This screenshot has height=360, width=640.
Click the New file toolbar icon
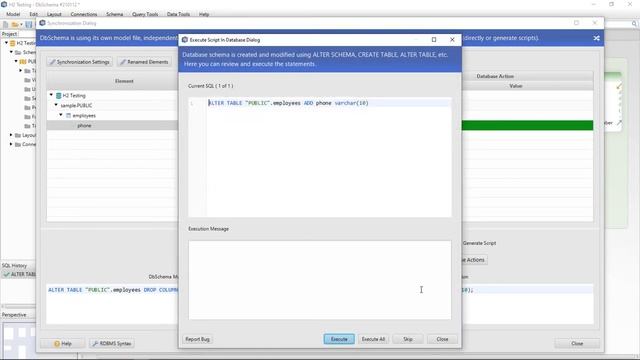coord(6,24)
